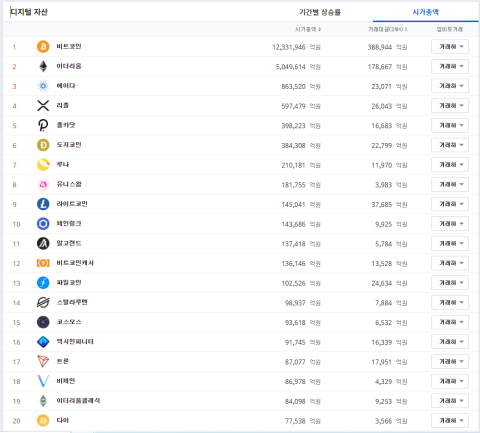Click the trading volume value 16,339

(382, 342)
